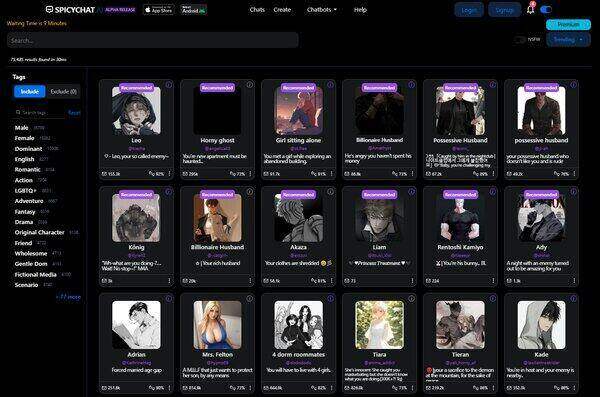The height and width of the screenshot is (397, 600).
Task: Click the App Store badge
Action: coord(159,10)
